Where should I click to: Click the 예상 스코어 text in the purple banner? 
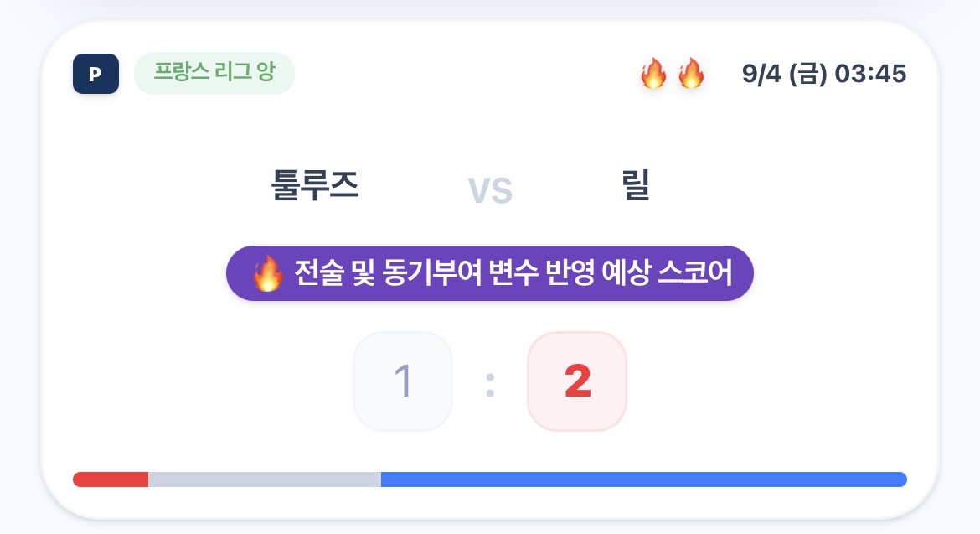coord(666,273)
